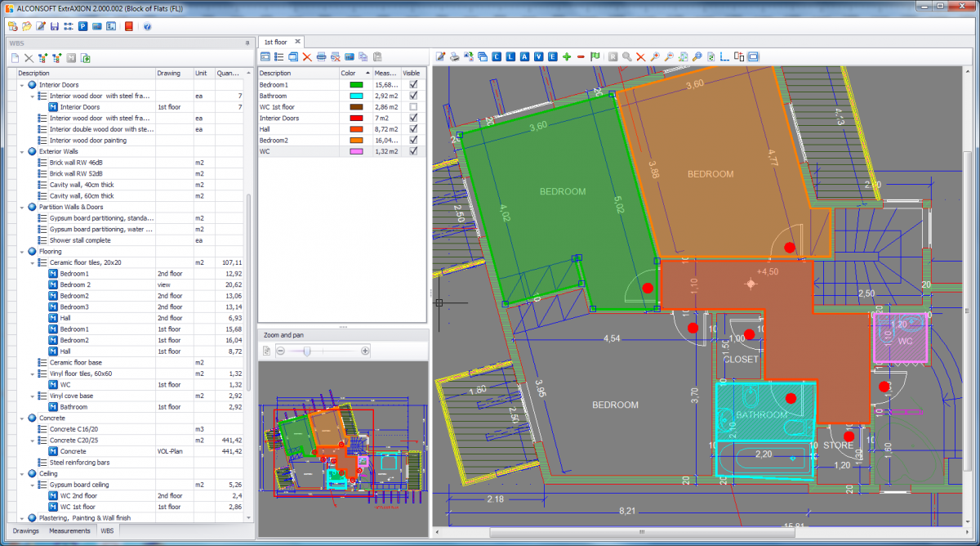The width and height of the screenshot is (980, 546).
Task: Click the green-arrow export icon in the WBS toolbar
Action: pos(85,58)
